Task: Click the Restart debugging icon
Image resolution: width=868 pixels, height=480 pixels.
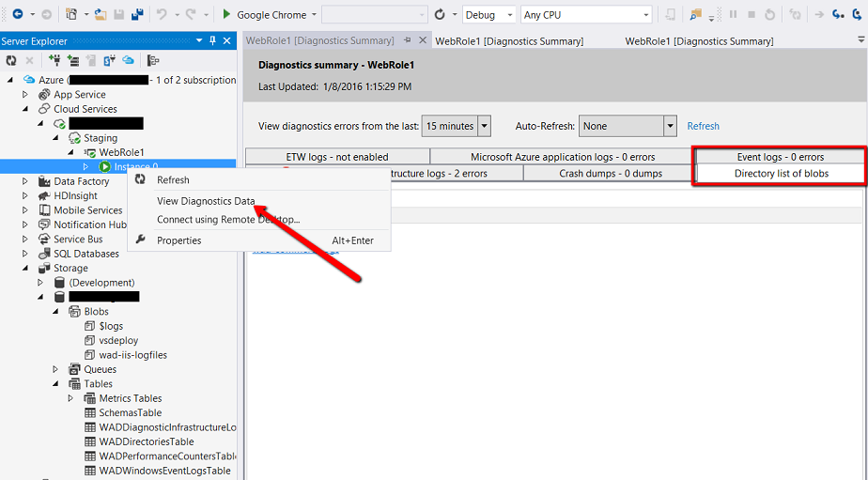Action: pyautogui.click(x=769, y=14)
